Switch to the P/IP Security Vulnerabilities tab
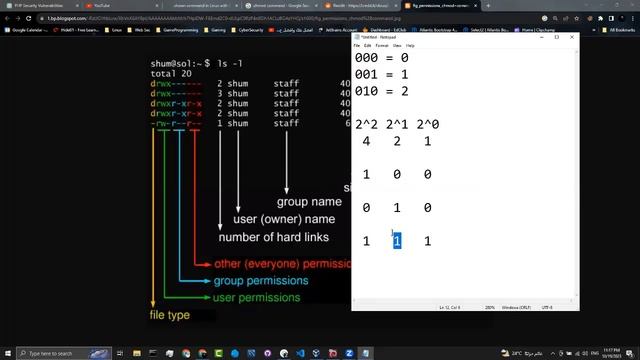 42,6
